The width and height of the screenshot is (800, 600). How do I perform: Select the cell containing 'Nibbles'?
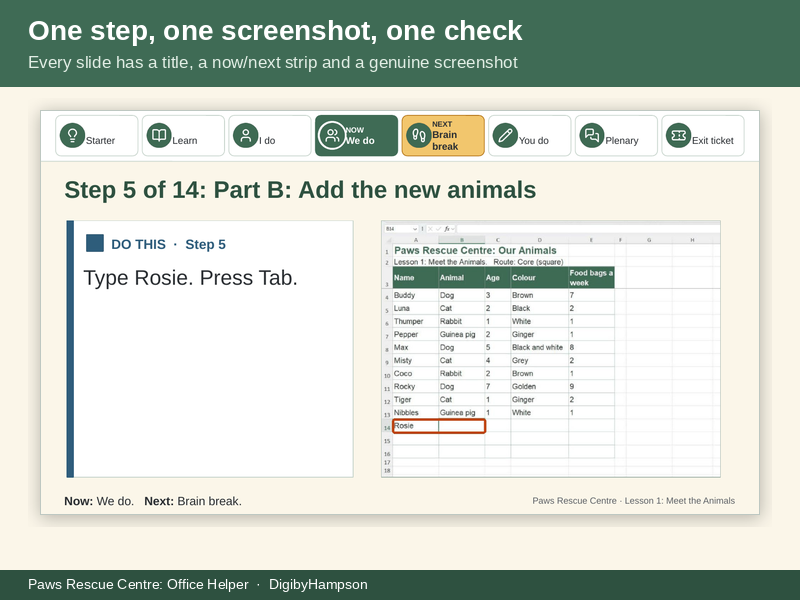416,412
